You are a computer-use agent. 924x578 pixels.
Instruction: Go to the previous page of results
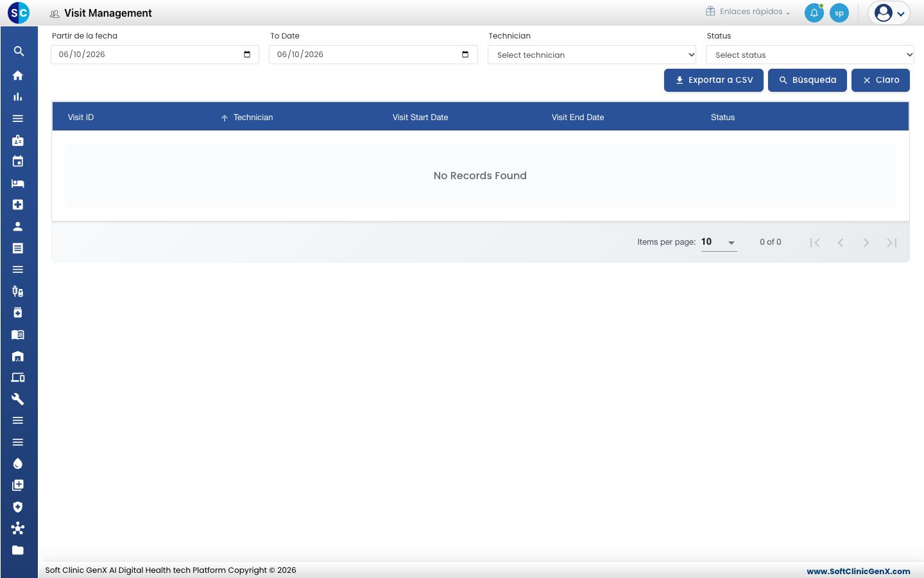[841, 243]
